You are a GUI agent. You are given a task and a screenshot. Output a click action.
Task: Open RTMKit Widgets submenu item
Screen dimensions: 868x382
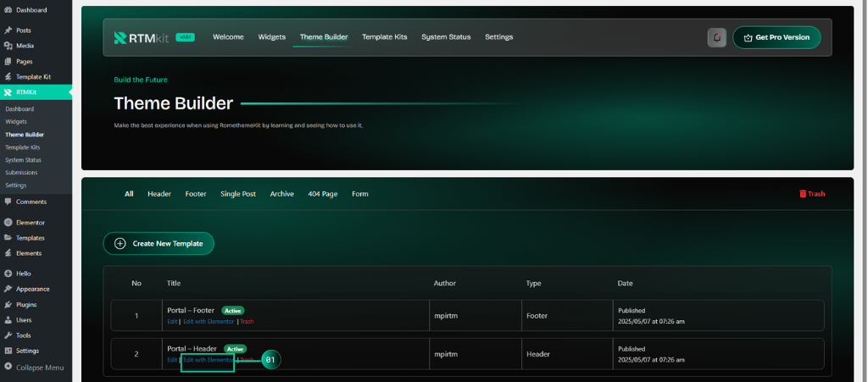[16, 122]
